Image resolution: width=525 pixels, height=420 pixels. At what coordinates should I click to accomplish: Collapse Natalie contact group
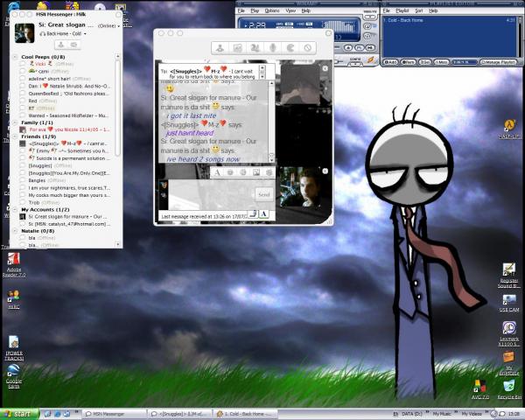click(15, 231)
